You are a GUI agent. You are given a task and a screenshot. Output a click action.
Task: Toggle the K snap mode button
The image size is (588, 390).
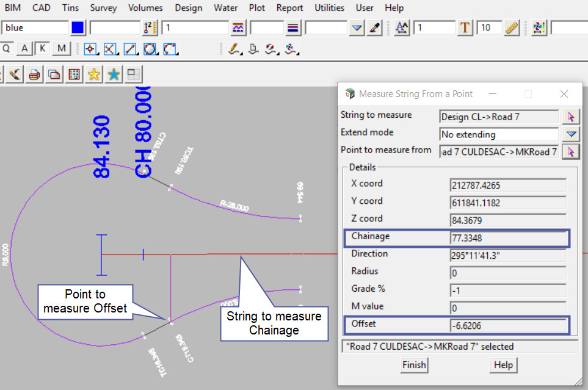tap(42, 49)
